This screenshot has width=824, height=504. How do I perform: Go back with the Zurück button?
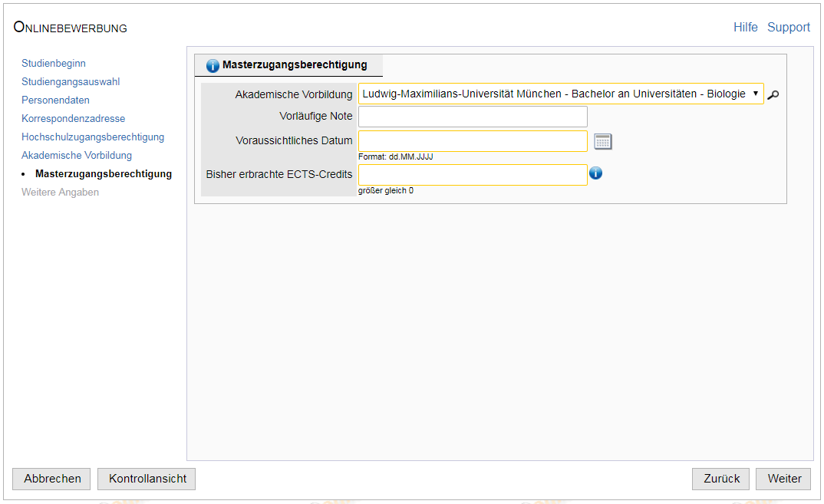tap(721, 479)
